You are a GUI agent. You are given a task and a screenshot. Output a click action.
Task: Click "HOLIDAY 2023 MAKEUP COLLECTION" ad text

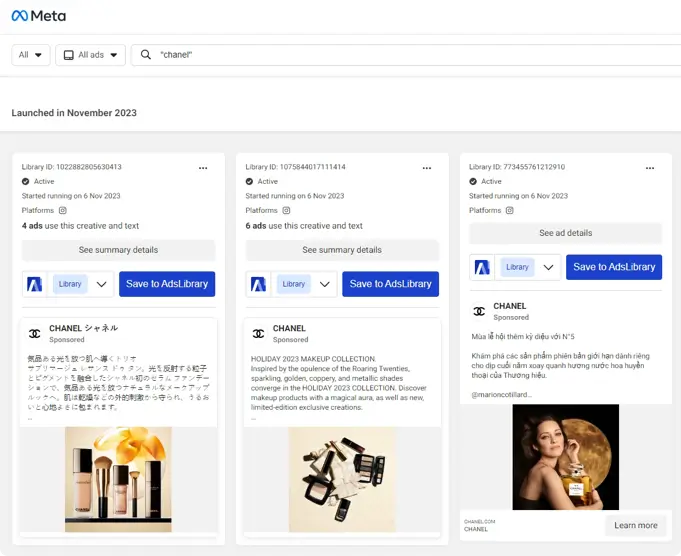point(313,359)
